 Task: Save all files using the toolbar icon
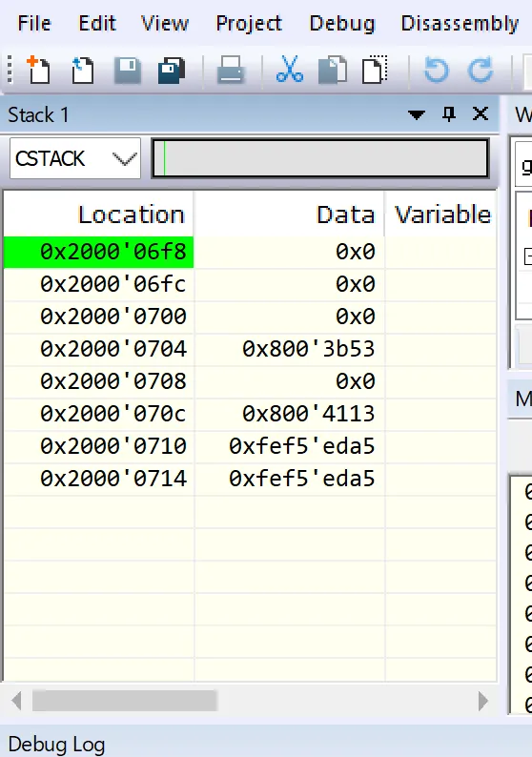(172, 71)
